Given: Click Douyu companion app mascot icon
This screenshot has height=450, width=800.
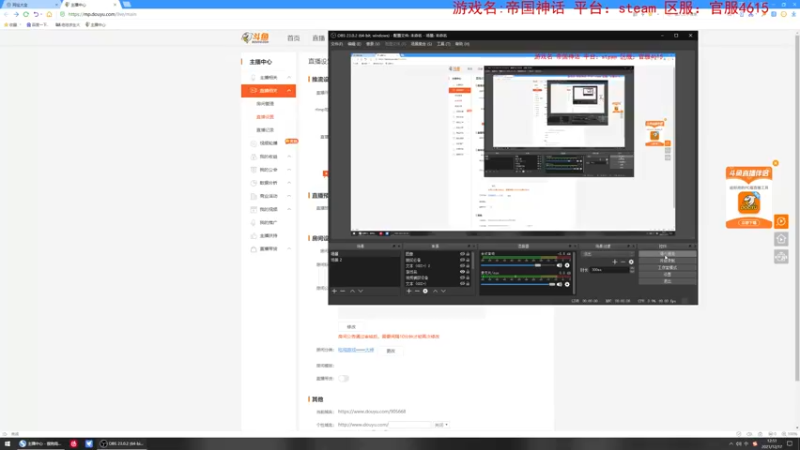Looking at the screenshot, I should 748,203.
